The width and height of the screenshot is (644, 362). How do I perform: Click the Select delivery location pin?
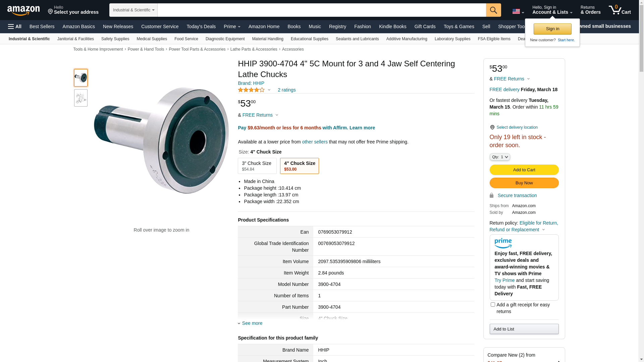tap(492, 127)
